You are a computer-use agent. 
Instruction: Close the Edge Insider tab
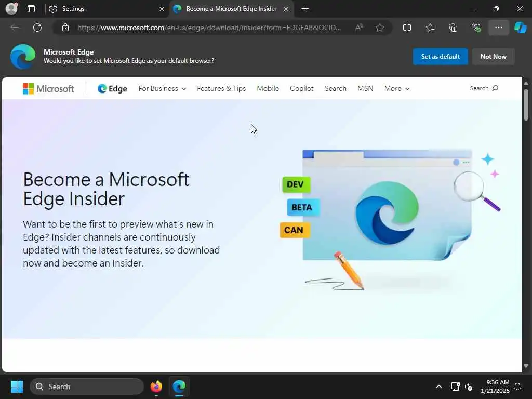click(286, 9)
